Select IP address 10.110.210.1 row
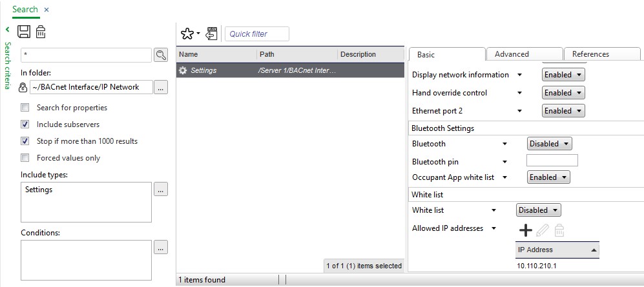This screenshot has width=644, height=287. (x=557, y=266)
